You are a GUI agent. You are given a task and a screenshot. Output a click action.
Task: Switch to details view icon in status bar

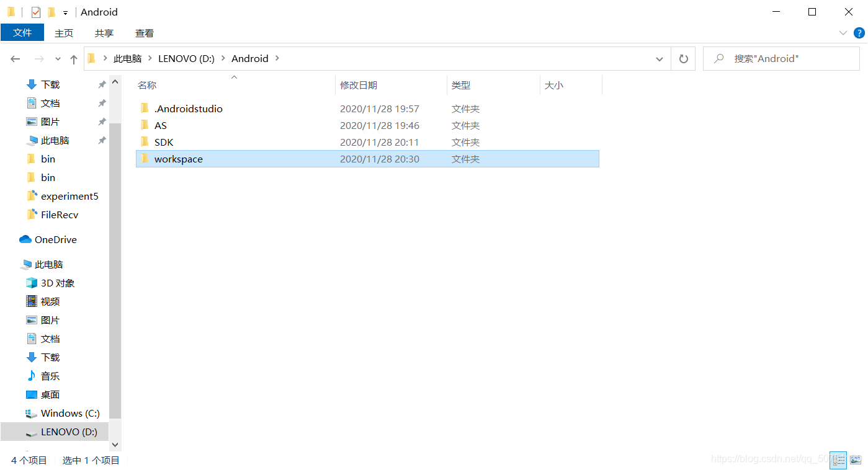click(x=838, y=460)
